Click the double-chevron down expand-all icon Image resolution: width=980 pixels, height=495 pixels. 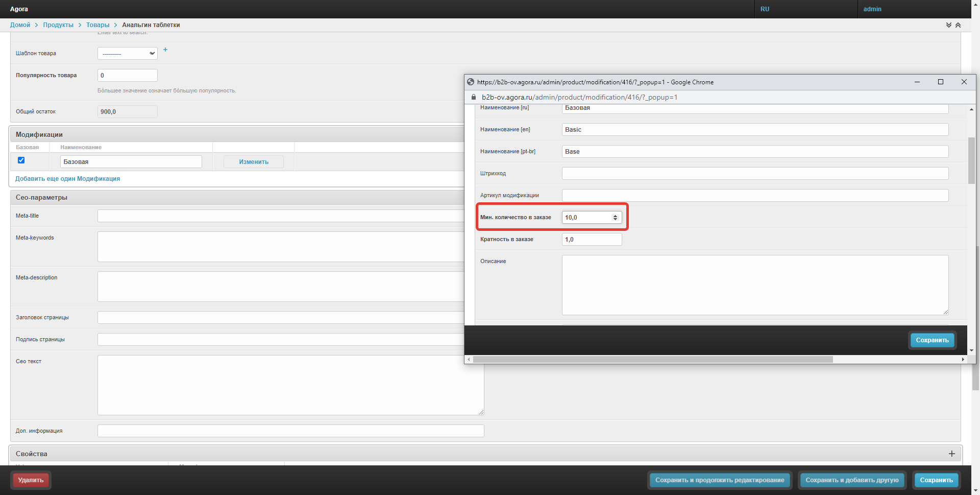coord(948,25)
